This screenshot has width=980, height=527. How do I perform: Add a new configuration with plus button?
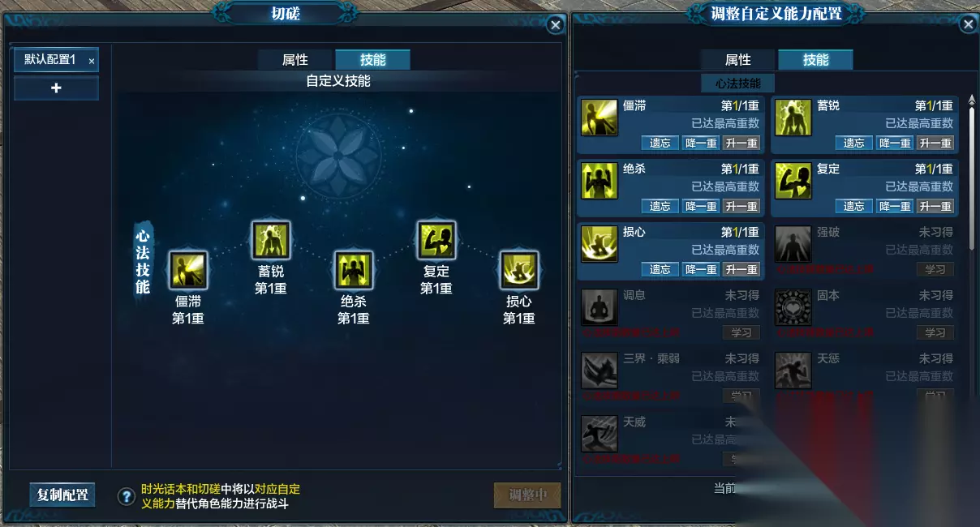click(x=56, y=88)
